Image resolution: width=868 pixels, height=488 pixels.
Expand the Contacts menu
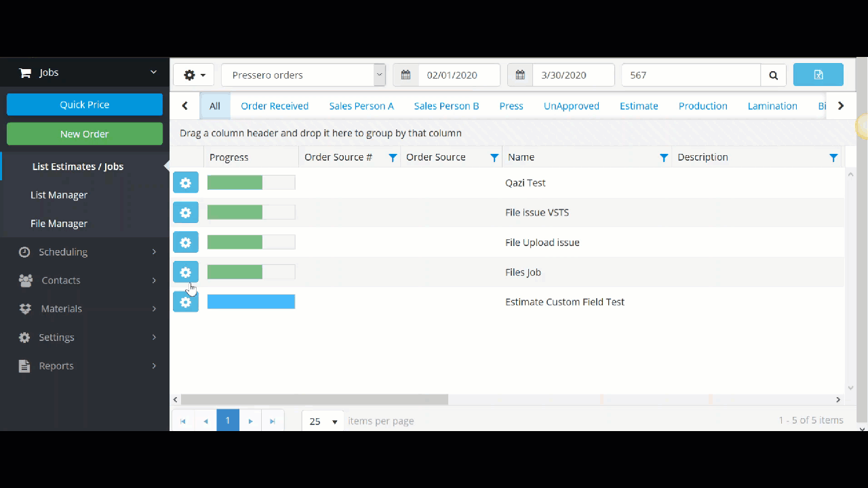[x=154, y=281]
